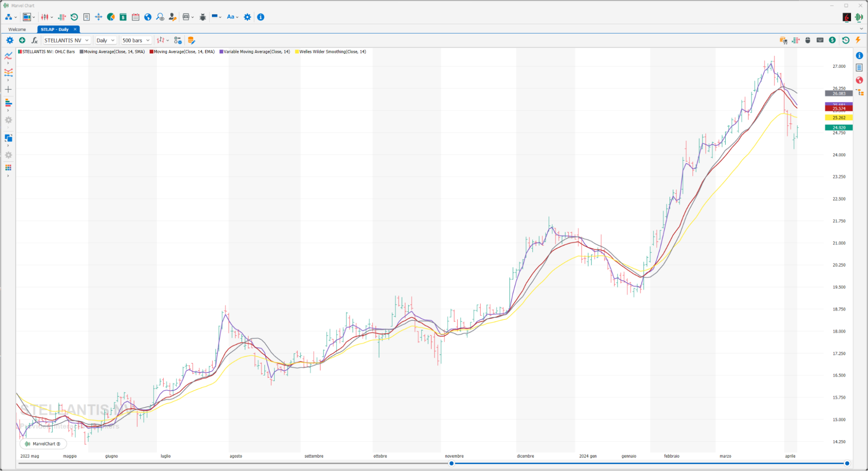Click the Welles Wilder Smoothing legend swatch
Image resolution: width=868 pixels, height=471 pixels.
297,52
